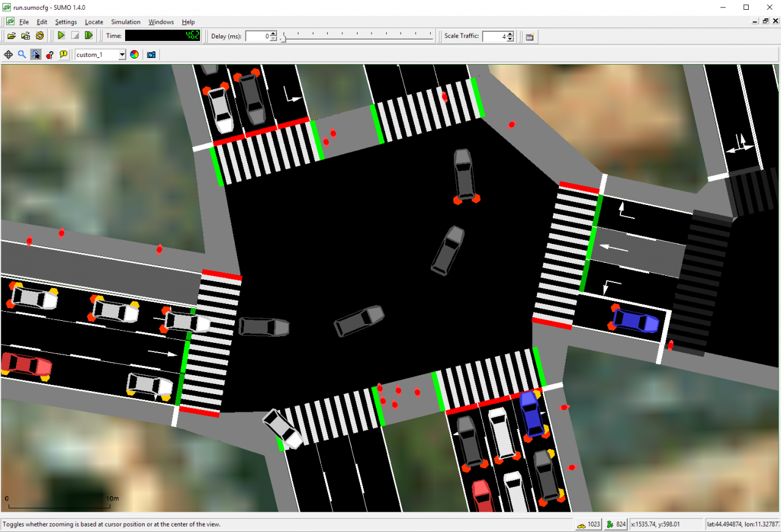Run the simulation with the green play button

[61, 36]
